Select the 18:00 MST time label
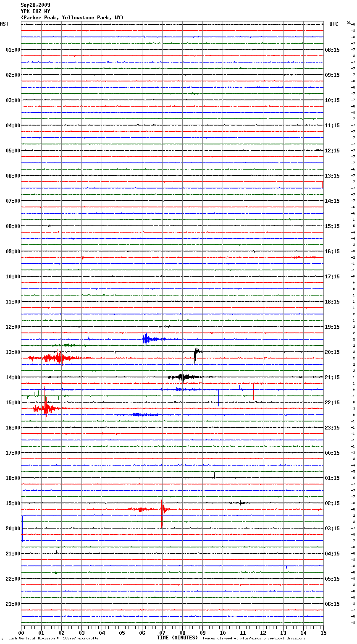Image resolution: width=357 pixels, height=644 pixels. tap(13, 478)
